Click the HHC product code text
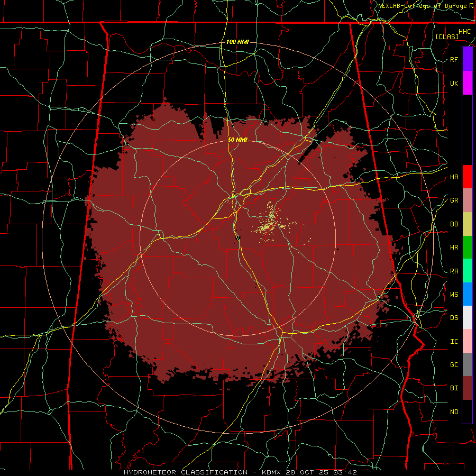This screenshot has height=476, width=476. (464, 32)
